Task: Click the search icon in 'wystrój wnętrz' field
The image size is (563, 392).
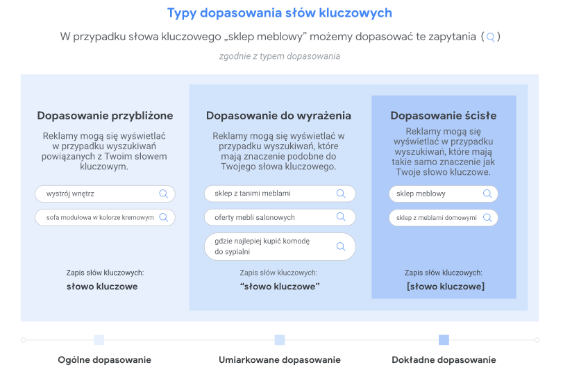Action: (x=163, y=194)
